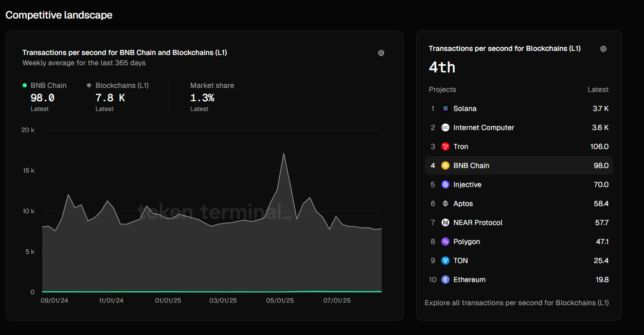Click the BNB Chain legend label

pos(49,85)
